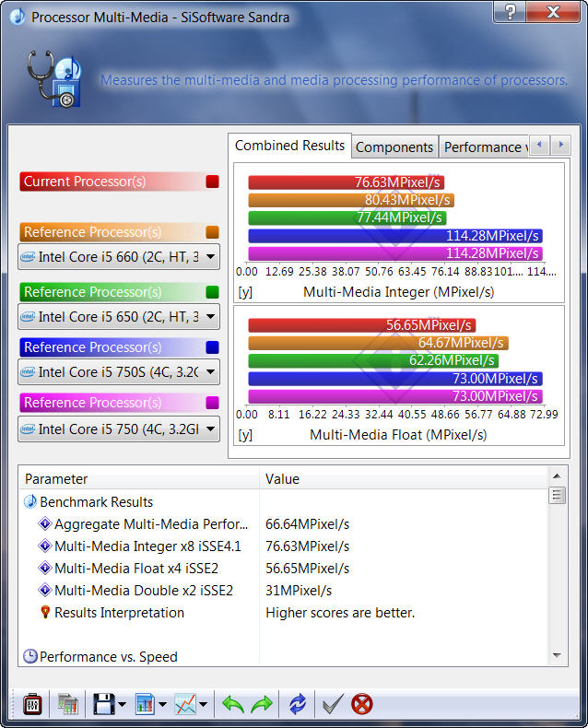588x728 pixels.
Task: Click the floppy disk save icon
Action: [x=103, y=705]
